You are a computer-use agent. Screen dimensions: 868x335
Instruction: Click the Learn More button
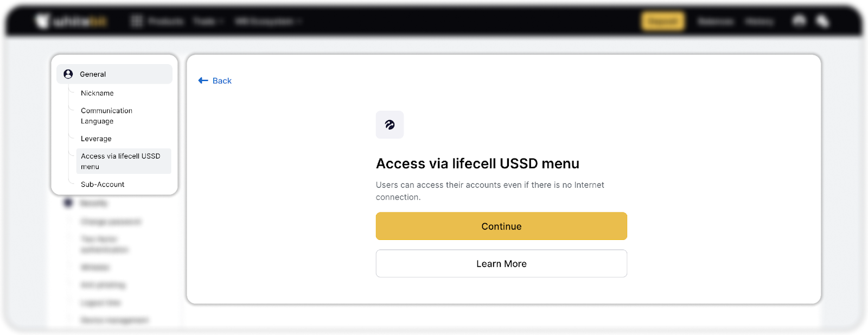tap(501, 264)
